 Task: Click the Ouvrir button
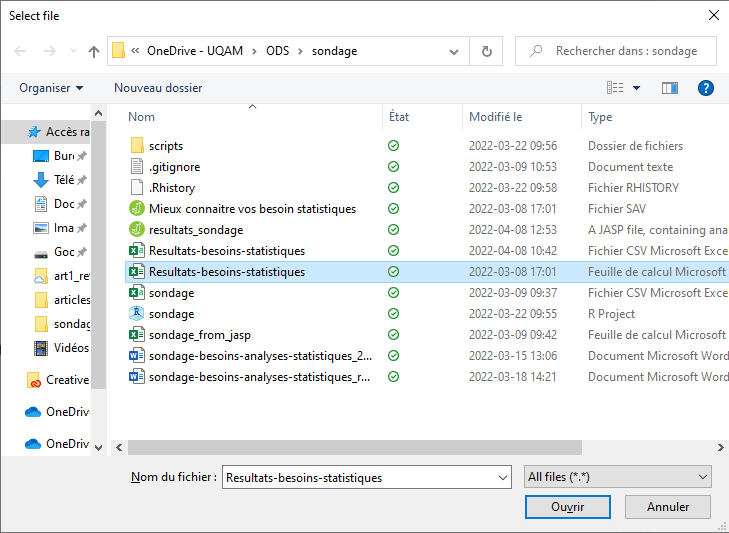(568, 506)
